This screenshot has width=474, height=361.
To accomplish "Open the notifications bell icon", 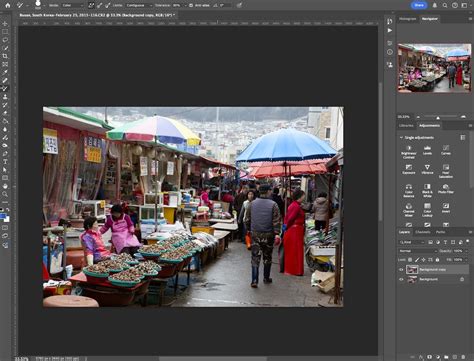I will click(x=435, y=5).
